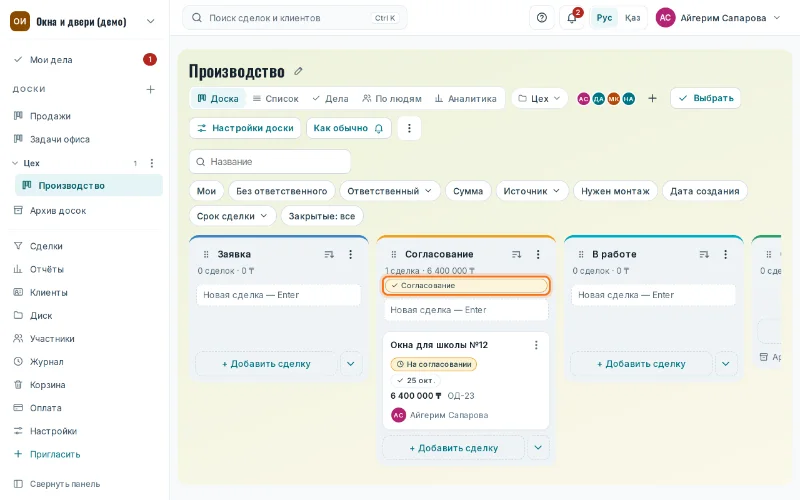Click sort icon in Заявка column
Screen dimensions: 800x500
point(329,254)
